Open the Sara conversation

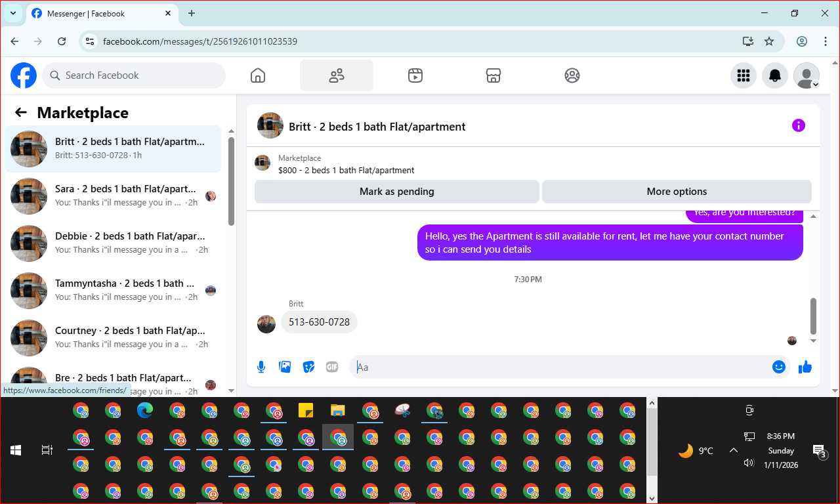[113, 196]
